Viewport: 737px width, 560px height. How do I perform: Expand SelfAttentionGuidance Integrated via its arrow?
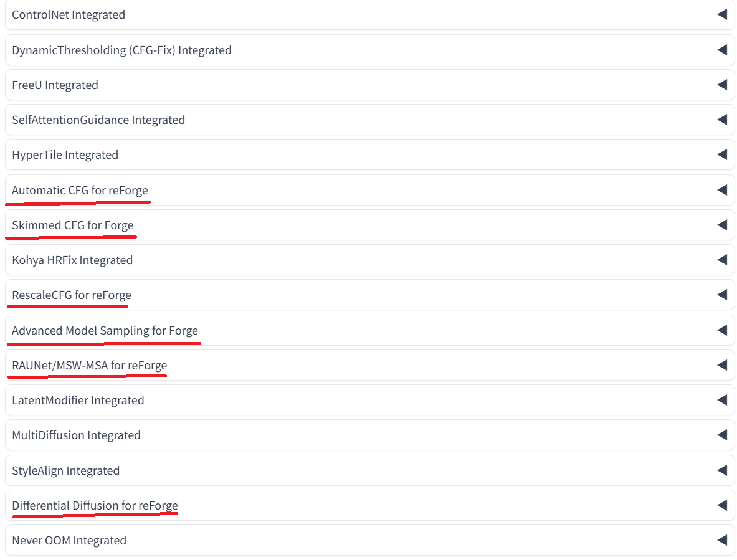(722, 120)
